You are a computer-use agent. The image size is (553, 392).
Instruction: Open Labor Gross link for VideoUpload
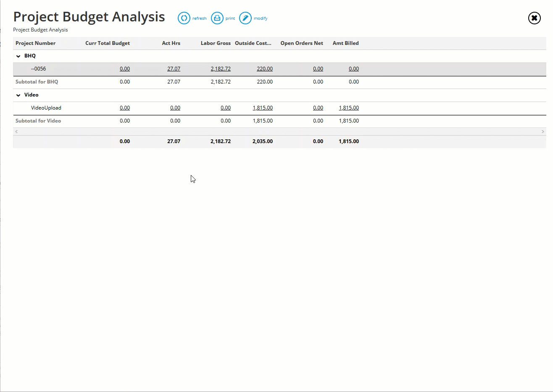click(x=226, y=108)
